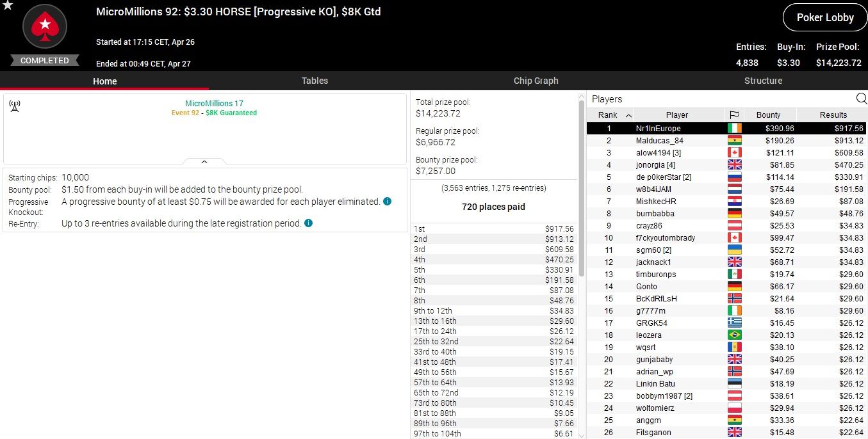Click the Re-Entry info icon
The height and width of the screenshot is (439, 868).
309,223
